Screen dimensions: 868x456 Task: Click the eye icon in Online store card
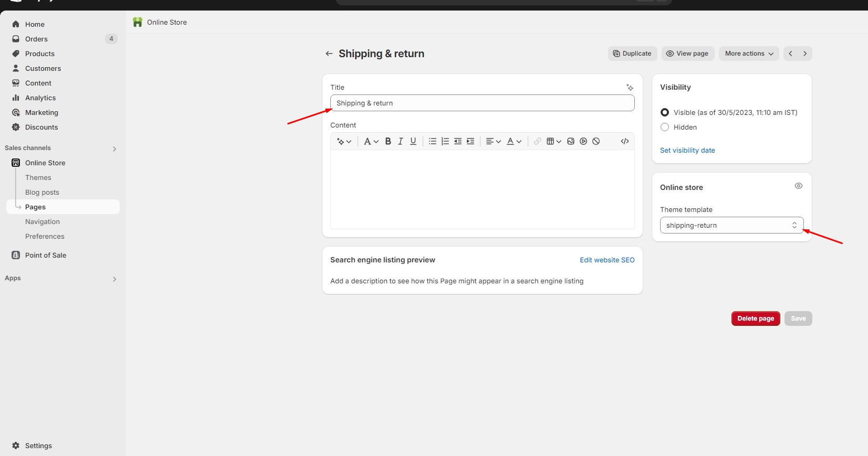[x=798, y=186]
